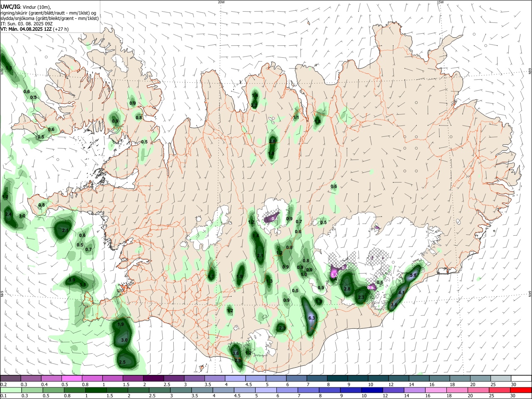Click the white 30 swatch in upper legend row
Image resolution: width=532 pixels, height=399 pixels.
pos(520,379)
